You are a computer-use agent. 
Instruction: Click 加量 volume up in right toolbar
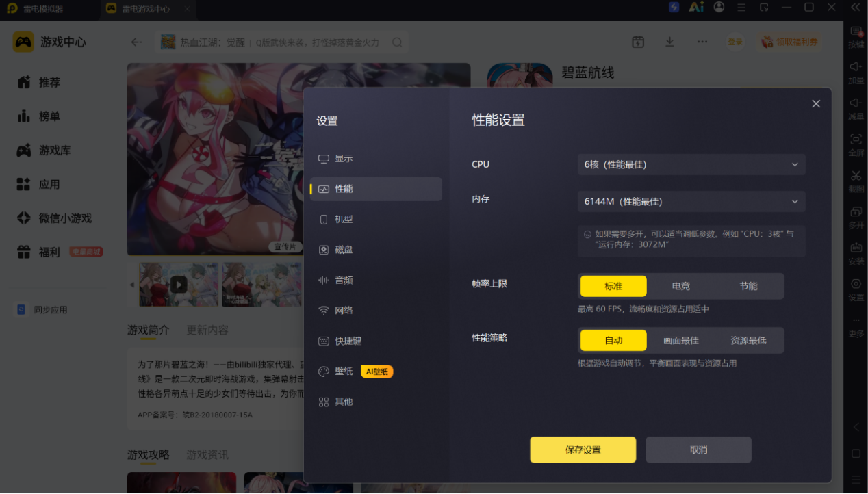click(x=856, y=73)
